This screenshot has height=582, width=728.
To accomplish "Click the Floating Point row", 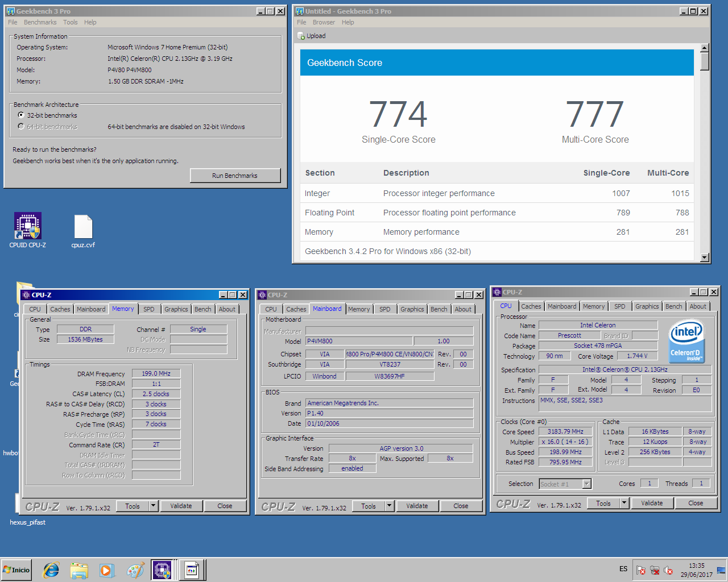I will point(497,213).
